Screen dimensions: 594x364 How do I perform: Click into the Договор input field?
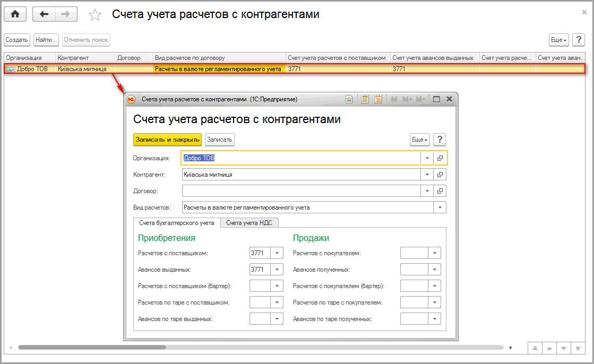tap(300, 191)
